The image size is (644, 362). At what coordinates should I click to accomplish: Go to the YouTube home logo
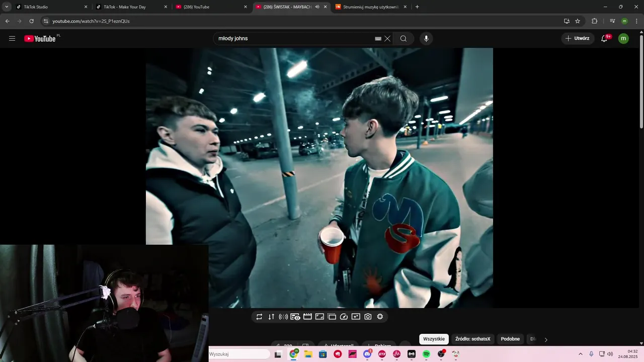pos(40,39)
